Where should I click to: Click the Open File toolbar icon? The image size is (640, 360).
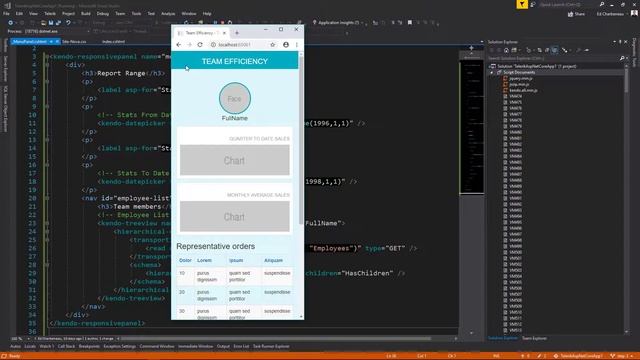click(43, 23)
